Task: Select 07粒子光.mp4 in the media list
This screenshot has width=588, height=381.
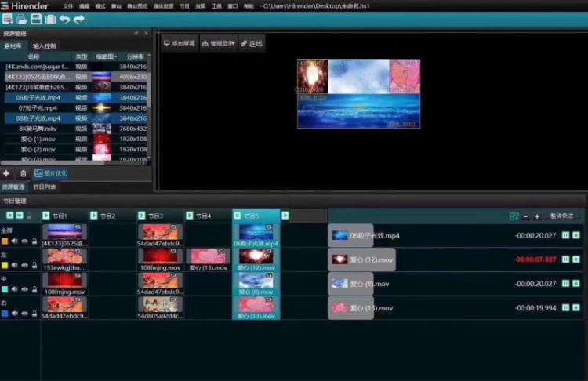Action: (x=75, y=108)
